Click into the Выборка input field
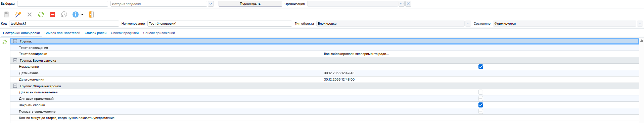 [x=62, y=4]
